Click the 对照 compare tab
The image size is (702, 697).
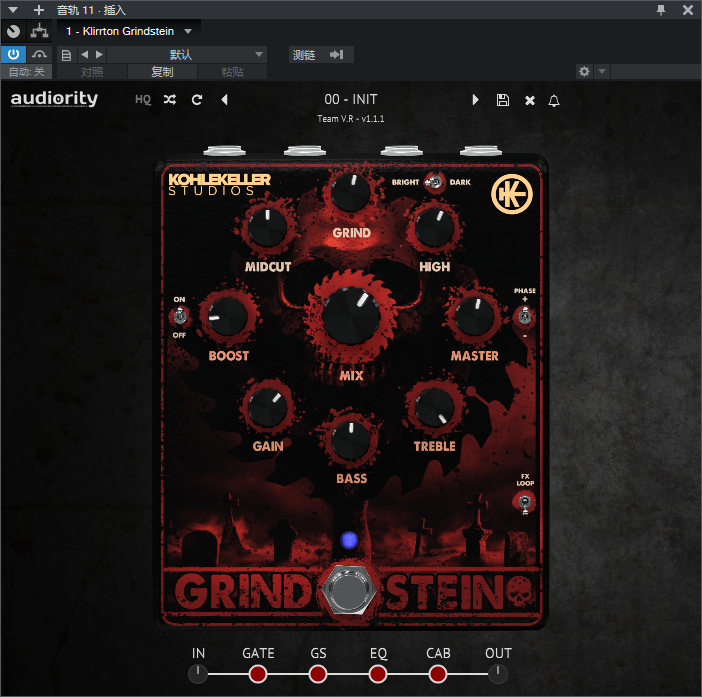tap(92, 72)
